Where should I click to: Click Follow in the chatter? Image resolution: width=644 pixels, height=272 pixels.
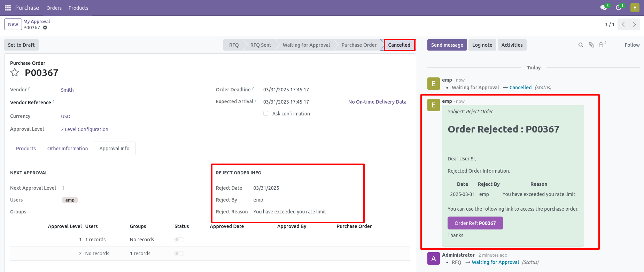click(x=632, y=45)
